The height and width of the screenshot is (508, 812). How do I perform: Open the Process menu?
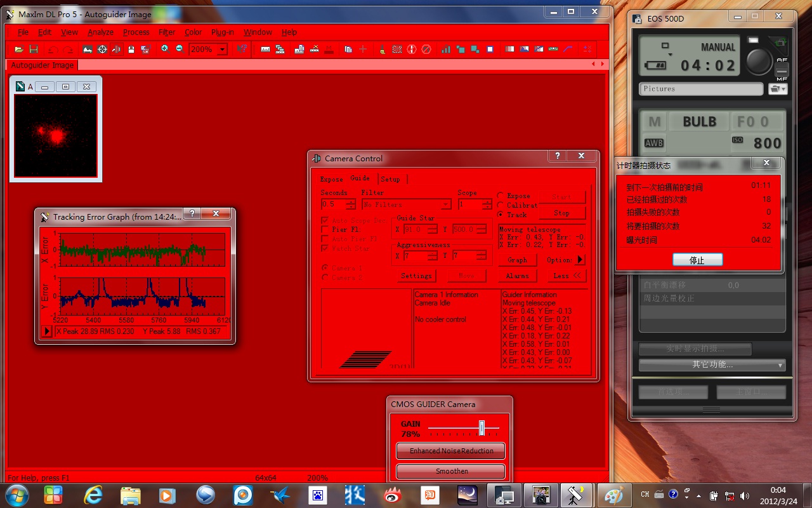pos(136,32)
